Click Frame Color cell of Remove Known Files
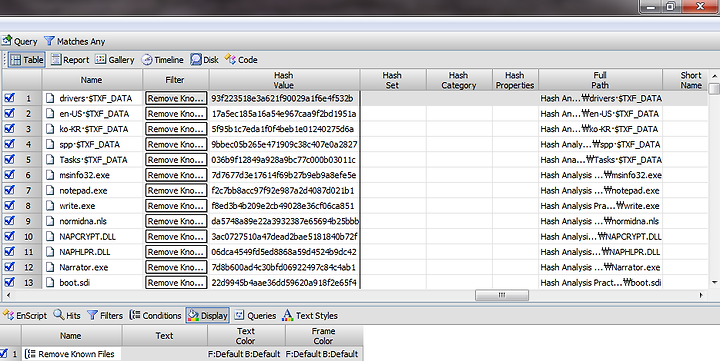 click(324, 354)
